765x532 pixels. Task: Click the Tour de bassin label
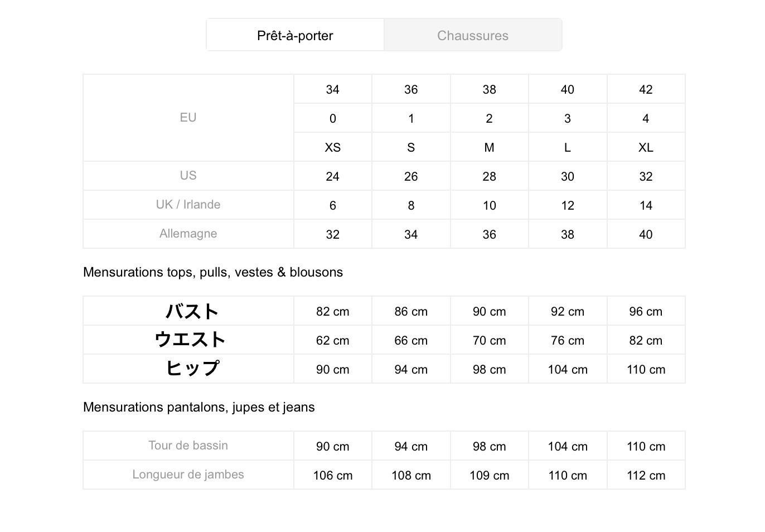pos(188,446)
